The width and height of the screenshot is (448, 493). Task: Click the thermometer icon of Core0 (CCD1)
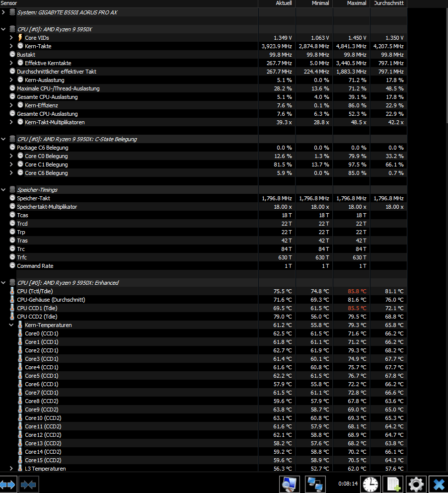pos(20,333)
